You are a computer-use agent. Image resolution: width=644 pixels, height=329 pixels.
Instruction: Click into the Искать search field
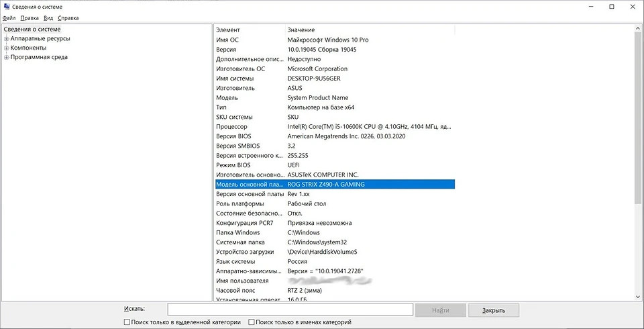tap(290, 310)
